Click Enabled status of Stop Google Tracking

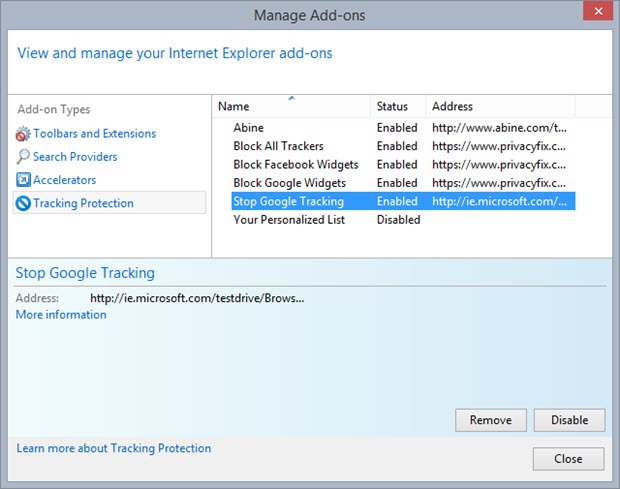pyautogui.click(x=397, y=201)
